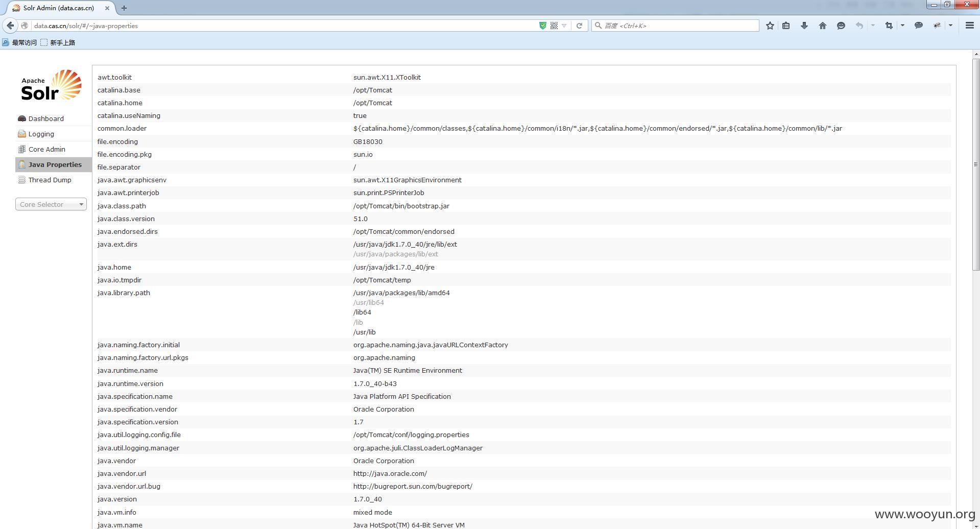Open dropdown next to crop tool
The width and height of the screenshot is (980, 529).
pyautogui.click(x=902, y=26)
